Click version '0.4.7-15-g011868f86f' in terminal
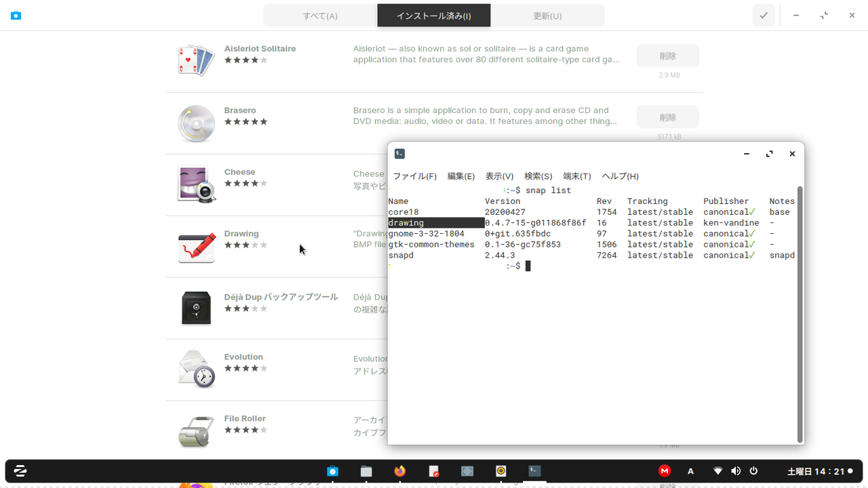Viewport: 868px width, 488px height. (x=536, y=223)
